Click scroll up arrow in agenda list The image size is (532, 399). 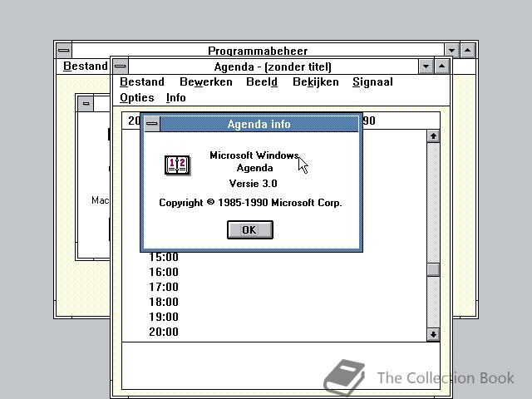click(x=433, y=136)
